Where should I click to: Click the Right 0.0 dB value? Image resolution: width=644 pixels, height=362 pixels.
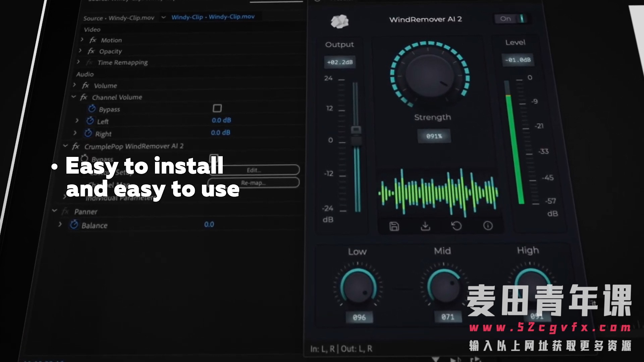(220, 132)
